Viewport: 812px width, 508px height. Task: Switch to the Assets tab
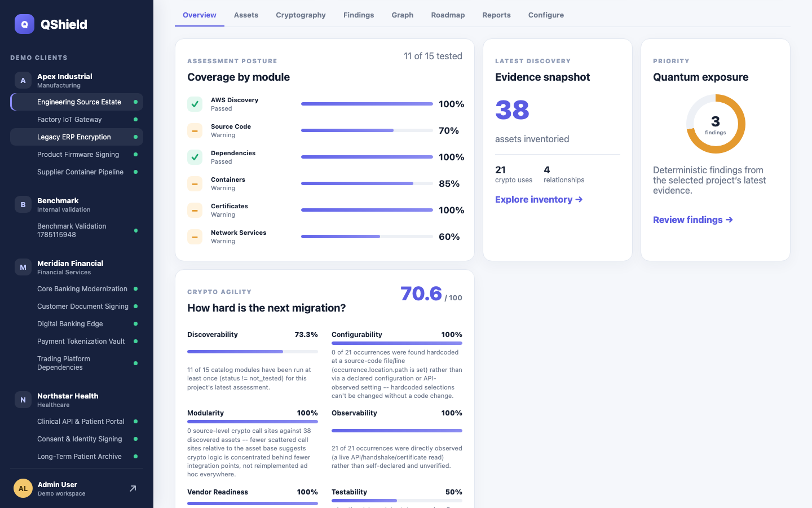[x=246, y=15]
